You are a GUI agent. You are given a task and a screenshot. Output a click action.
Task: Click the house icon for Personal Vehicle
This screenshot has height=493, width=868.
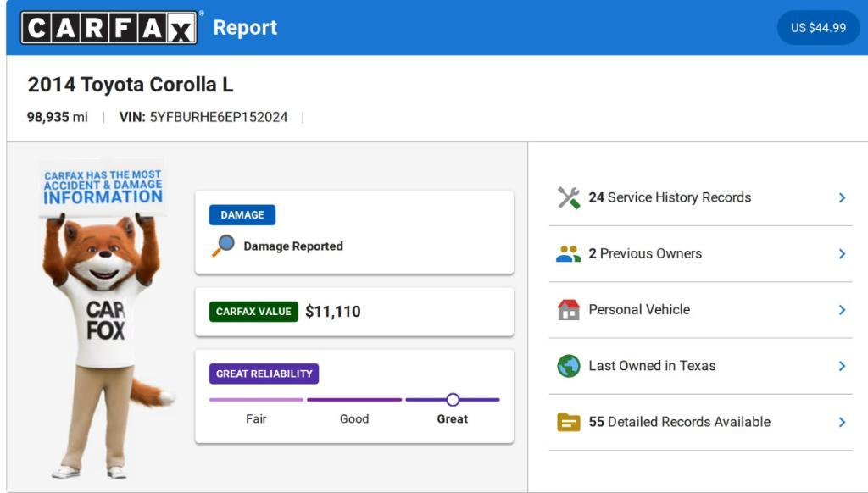569,310
